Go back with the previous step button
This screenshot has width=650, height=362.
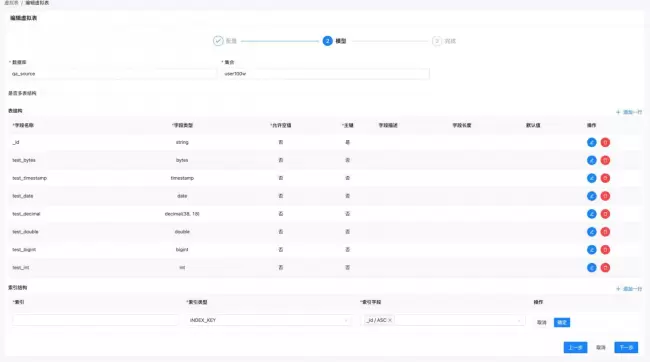pos(575,347)
